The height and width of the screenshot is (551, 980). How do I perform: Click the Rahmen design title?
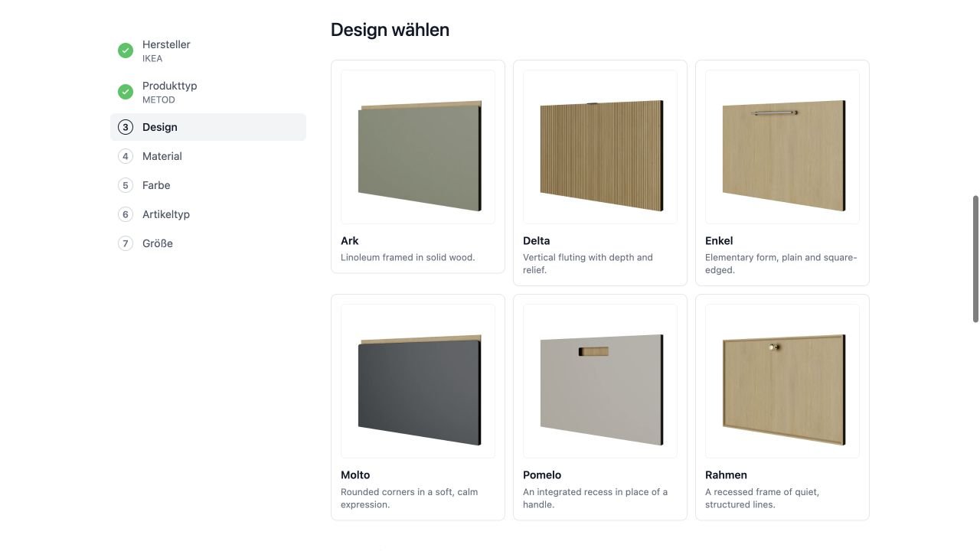click(x=726, y=474)
